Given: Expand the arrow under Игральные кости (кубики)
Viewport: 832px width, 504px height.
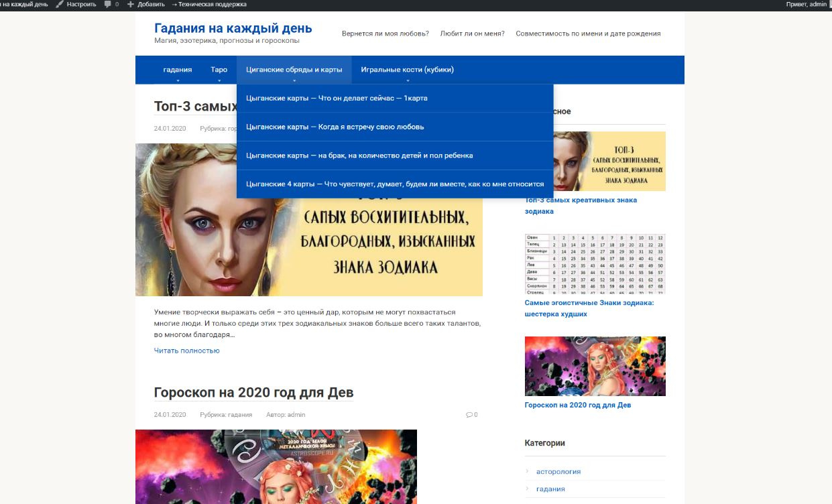Looking at the screenshot, I should [x=408, y=80].
